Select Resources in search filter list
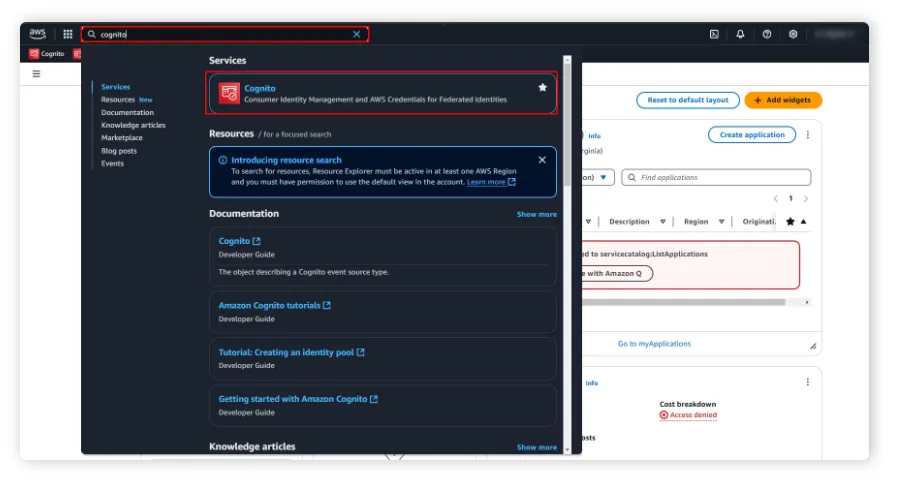Screen dimensions: 902x480 (x=118, y=100)
